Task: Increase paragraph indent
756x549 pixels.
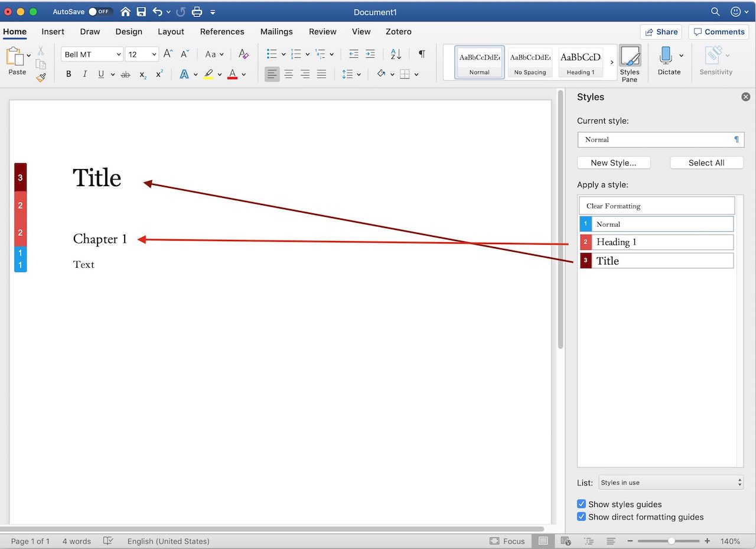Action: click(370, 54)
